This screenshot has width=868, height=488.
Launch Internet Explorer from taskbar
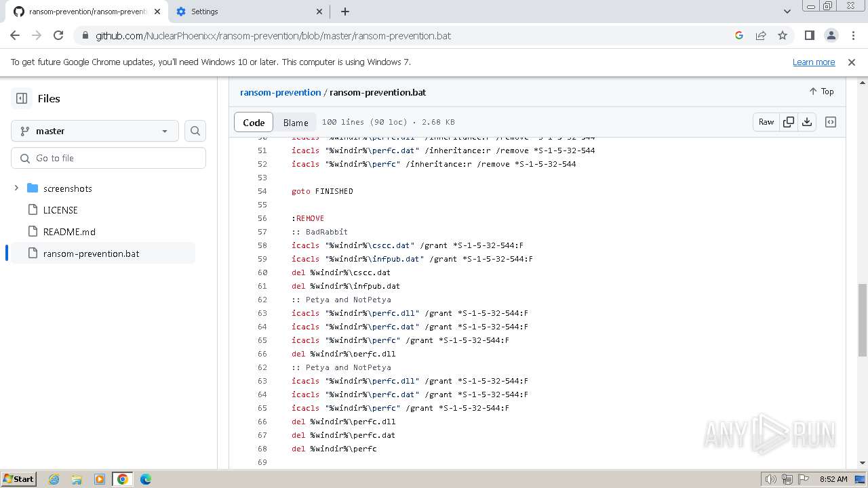[54, 479]
